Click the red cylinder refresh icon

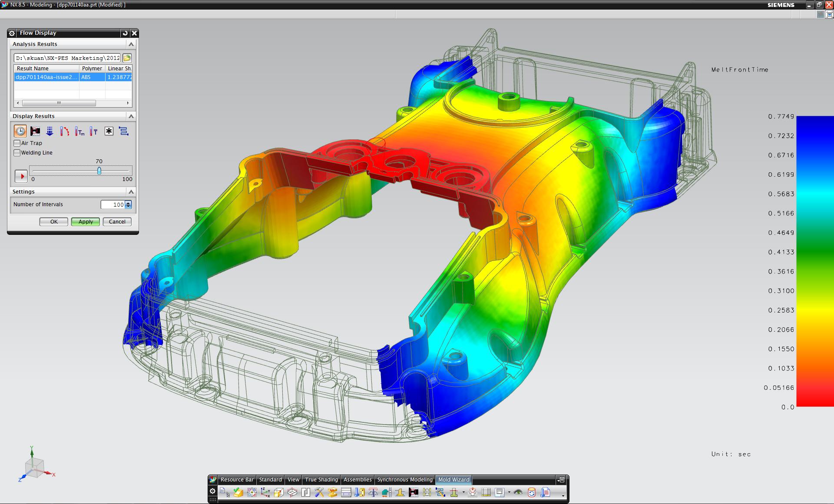click(531, 492)
